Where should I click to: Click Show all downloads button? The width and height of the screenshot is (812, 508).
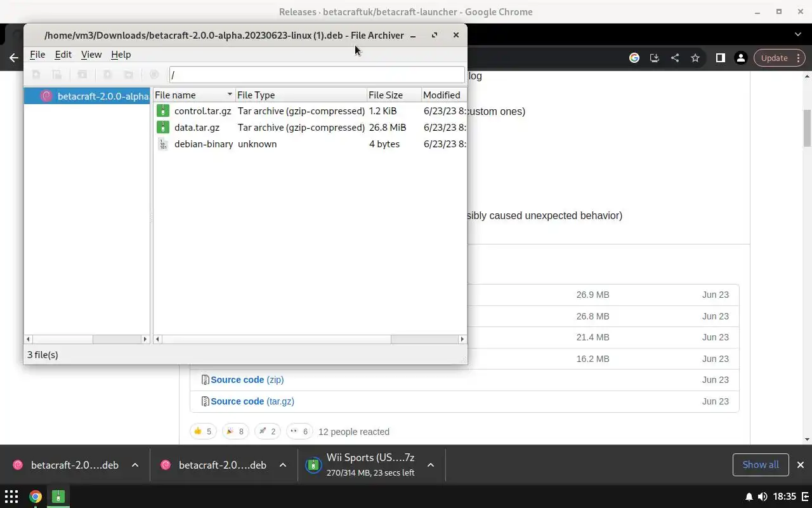pos(761,465)
